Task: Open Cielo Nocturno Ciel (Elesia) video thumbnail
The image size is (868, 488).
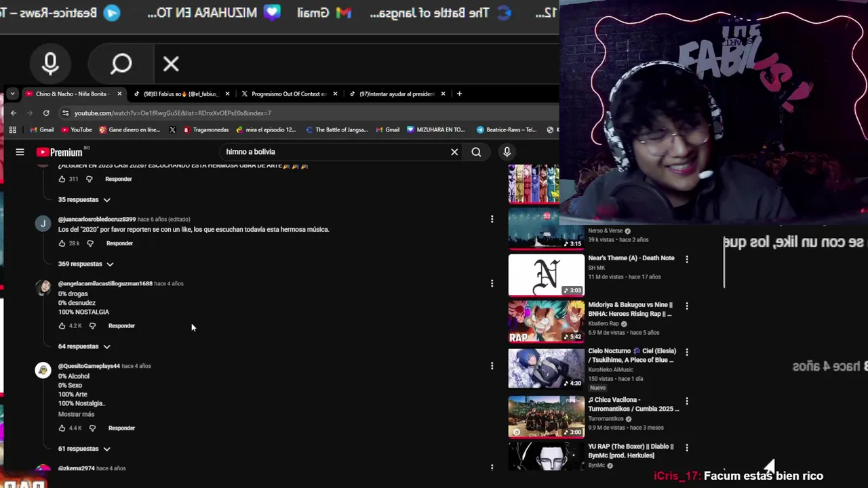Action: tap(546, 368)
